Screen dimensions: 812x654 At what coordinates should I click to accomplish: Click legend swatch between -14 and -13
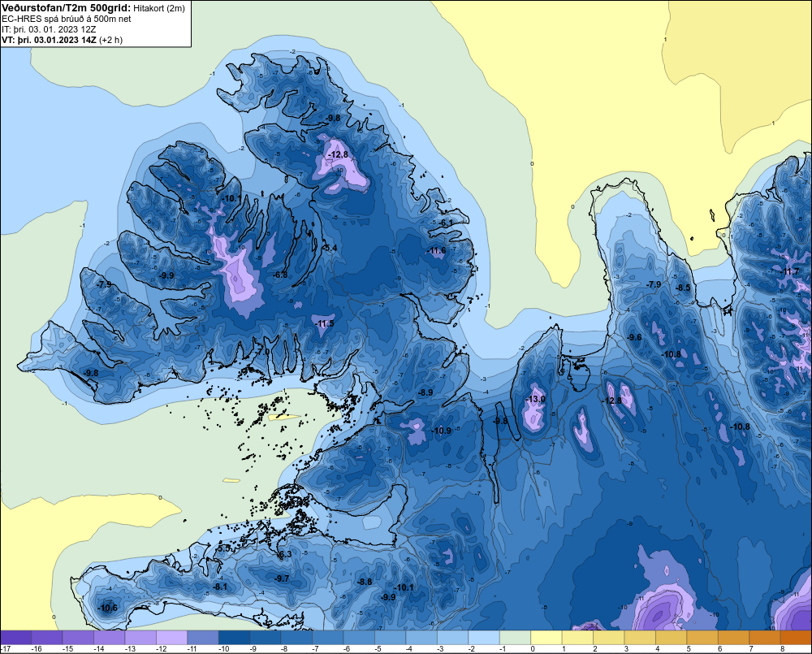click(x=110, y=637)
